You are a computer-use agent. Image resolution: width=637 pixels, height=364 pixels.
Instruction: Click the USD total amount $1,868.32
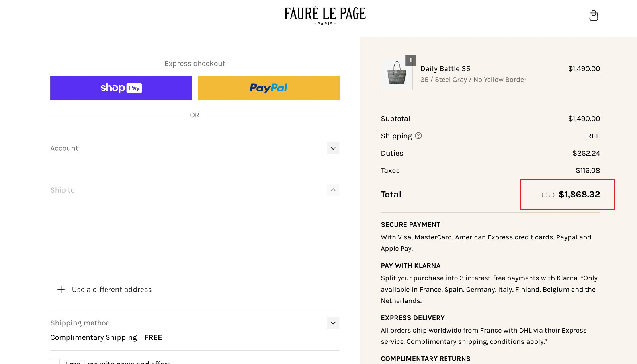tap(579, 195)
